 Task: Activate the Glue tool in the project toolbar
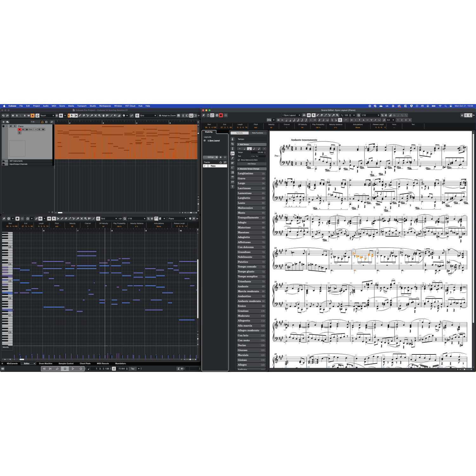pyautogui.click(x=92, y=116)
